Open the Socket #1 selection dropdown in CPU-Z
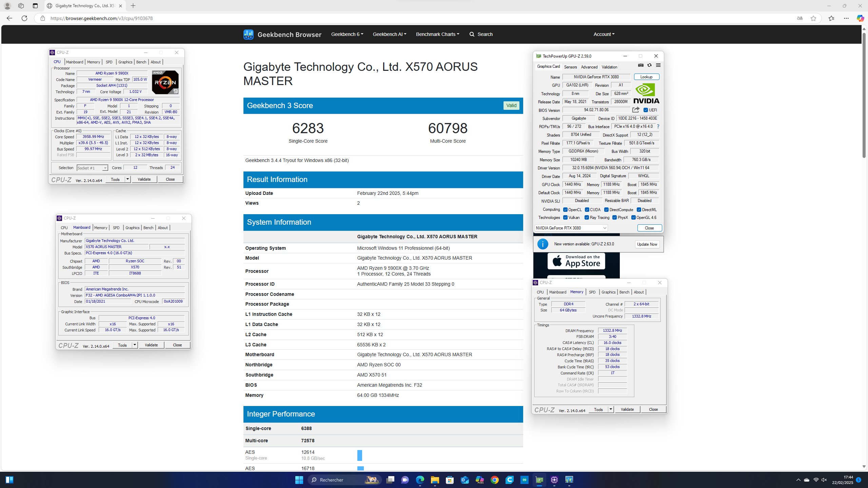This screenshot has height=488, width=868. (92, 168)
